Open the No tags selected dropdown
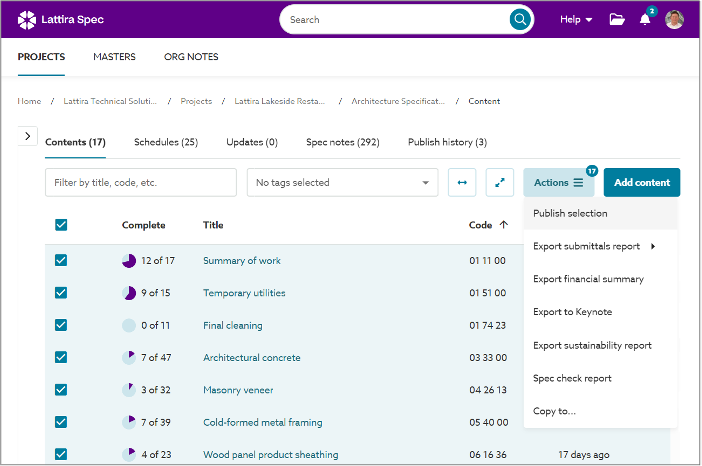 tap(342, 183)
